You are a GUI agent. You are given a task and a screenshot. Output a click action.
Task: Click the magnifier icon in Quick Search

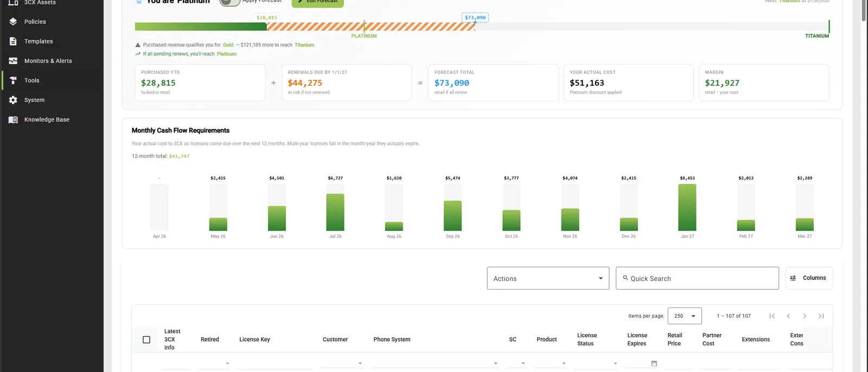tap(626, 278)
